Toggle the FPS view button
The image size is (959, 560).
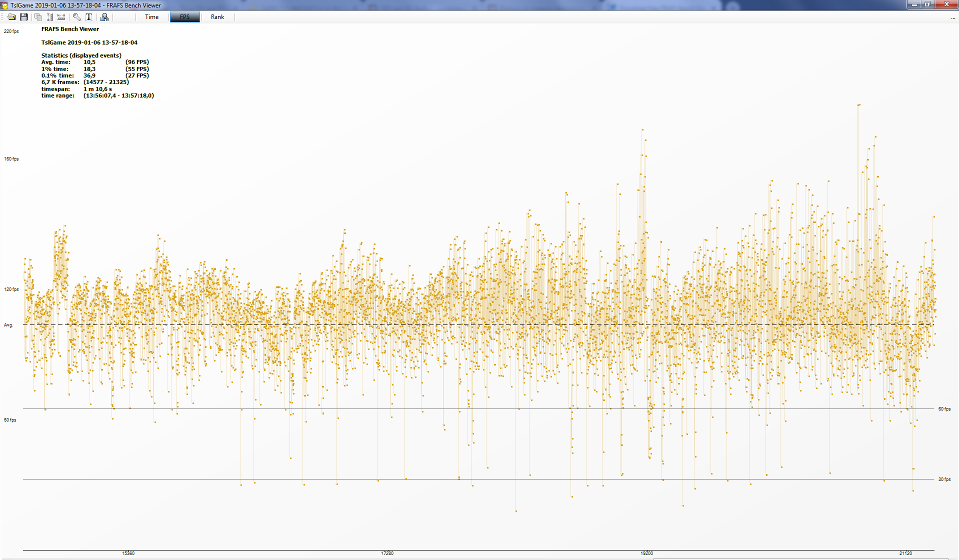coord(185,17)
